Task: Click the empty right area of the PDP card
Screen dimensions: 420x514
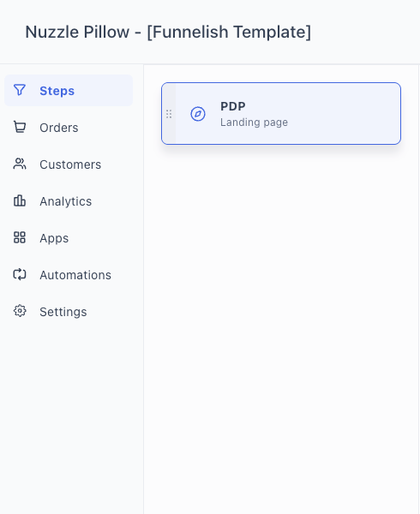Action: pyautogui.click(x=345, y=113)
